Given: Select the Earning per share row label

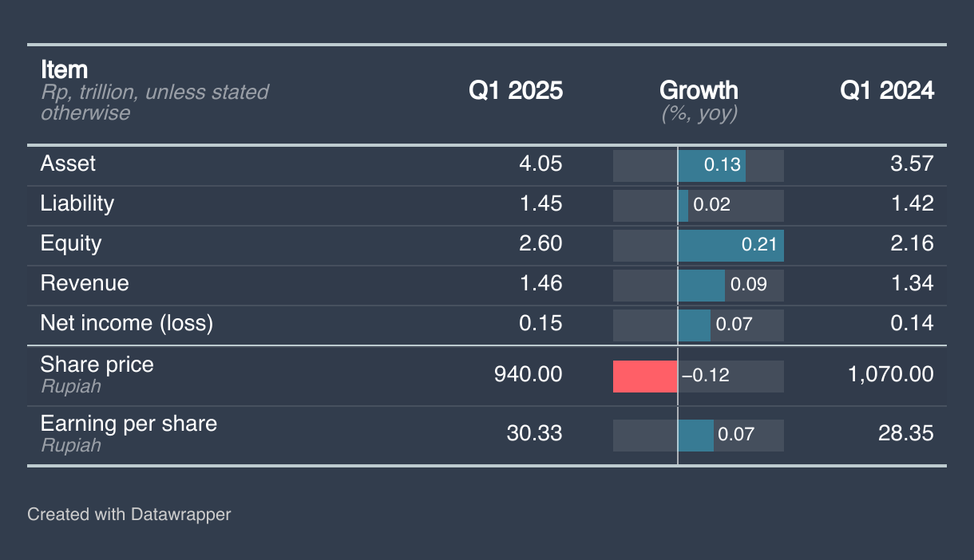Looking at the screenshot, I should [129, 424].
